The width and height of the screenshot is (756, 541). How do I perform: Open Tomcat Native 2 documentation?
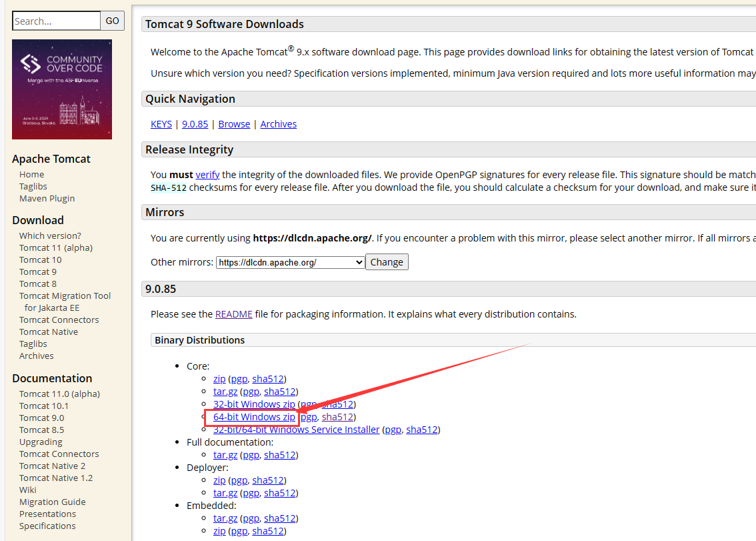(x=52, y=466)
